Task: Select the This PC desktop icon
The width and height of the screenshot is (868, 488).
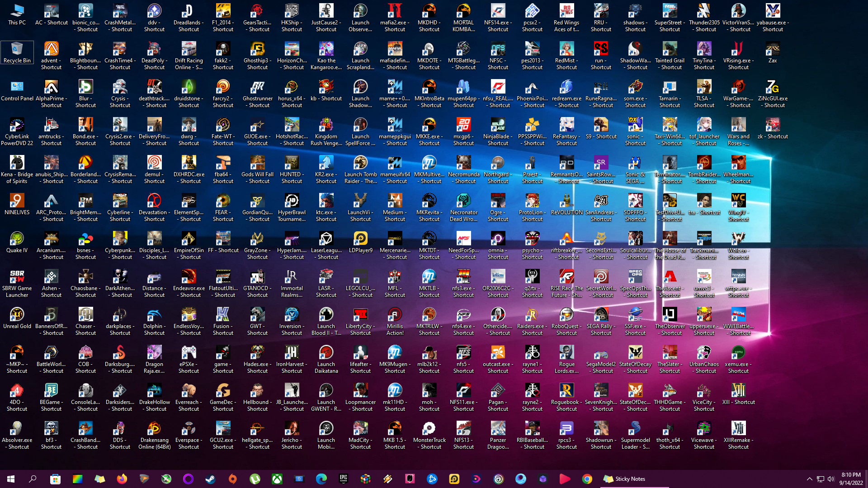Action: point(17,14)
